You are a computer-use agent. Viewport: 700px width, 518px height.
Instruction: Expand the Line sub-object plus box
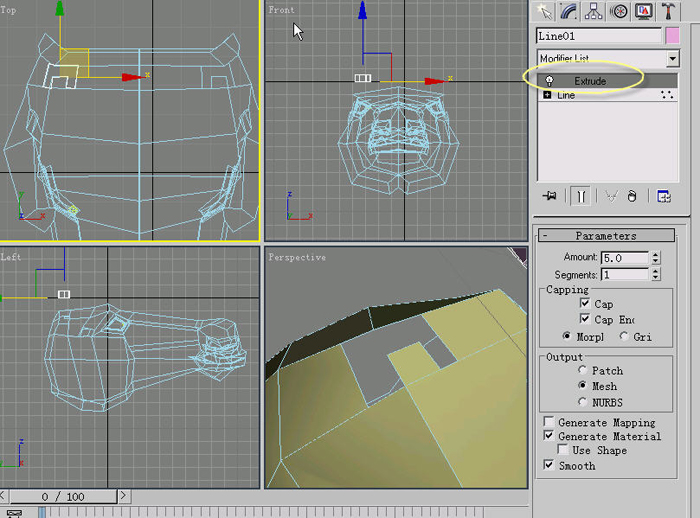point(547,95)
